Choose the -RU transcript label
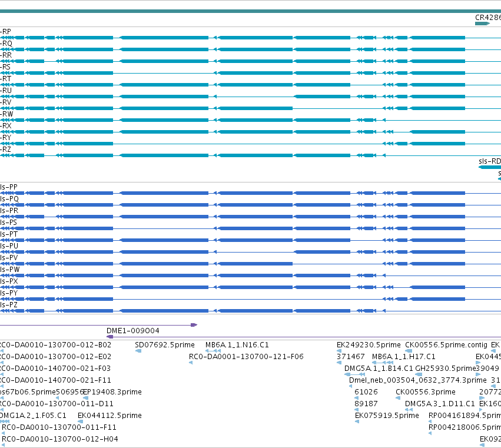Viewport: 501px width, 448px height. (6, 91)
